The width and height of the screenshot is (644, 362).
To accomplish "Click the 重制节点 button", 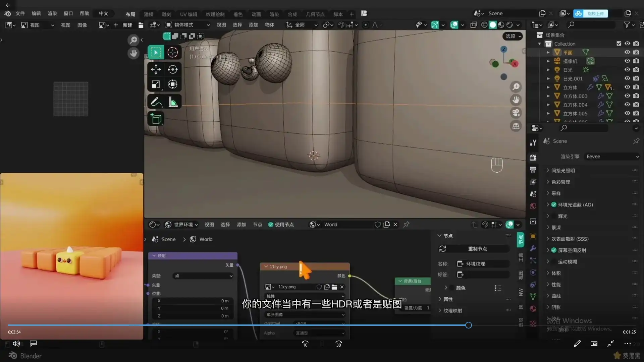I will tap(477, 249).
